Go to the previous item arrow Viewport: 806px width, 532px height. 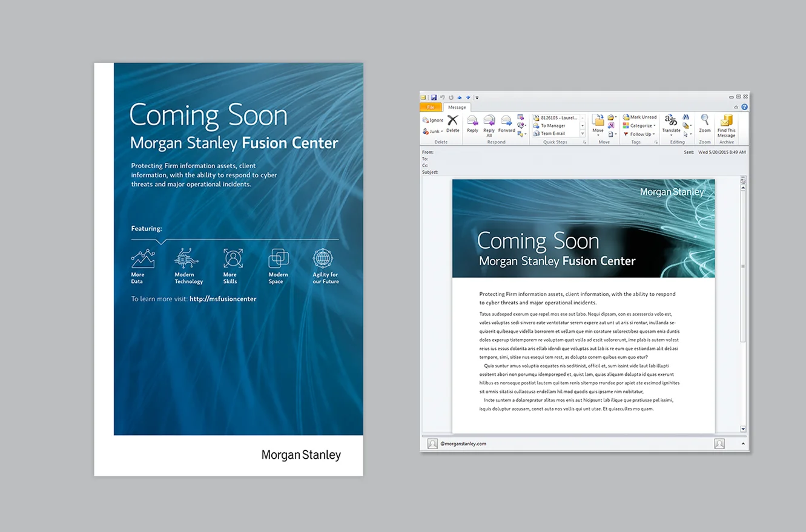[460, 97]
